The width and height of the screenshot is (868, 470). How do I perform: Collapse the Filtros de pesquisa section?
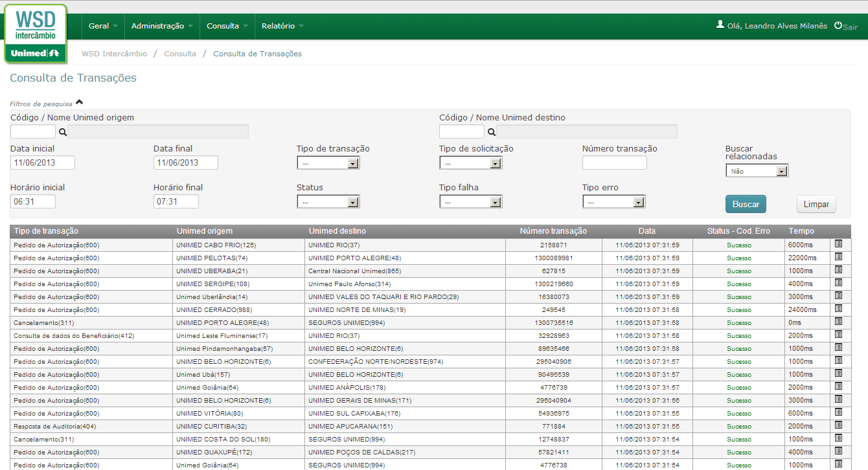click(x=79, y=102)
